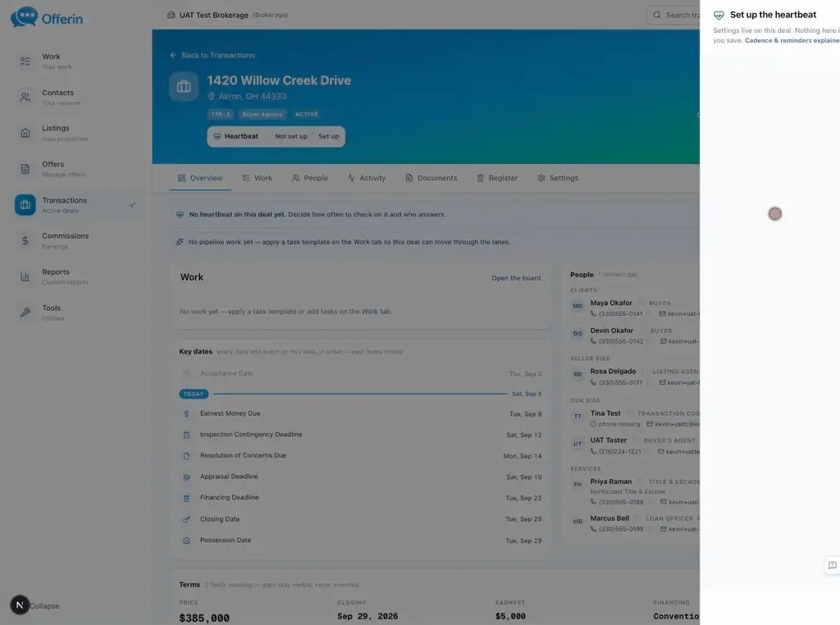Click the Reports bar chart icon

(25, 276)
